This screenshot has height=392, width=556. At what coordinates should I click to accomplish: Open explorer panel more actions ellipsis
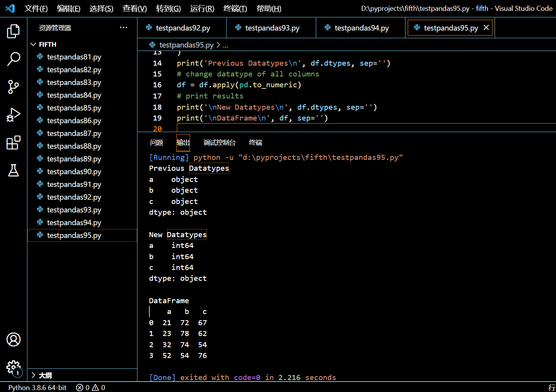tap(124, 27)
